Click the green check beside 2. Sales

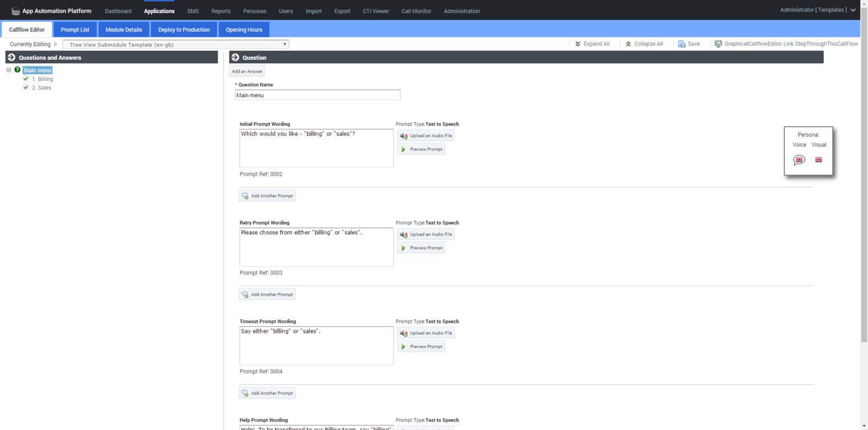pyautogui.click(x=26, y=87)
